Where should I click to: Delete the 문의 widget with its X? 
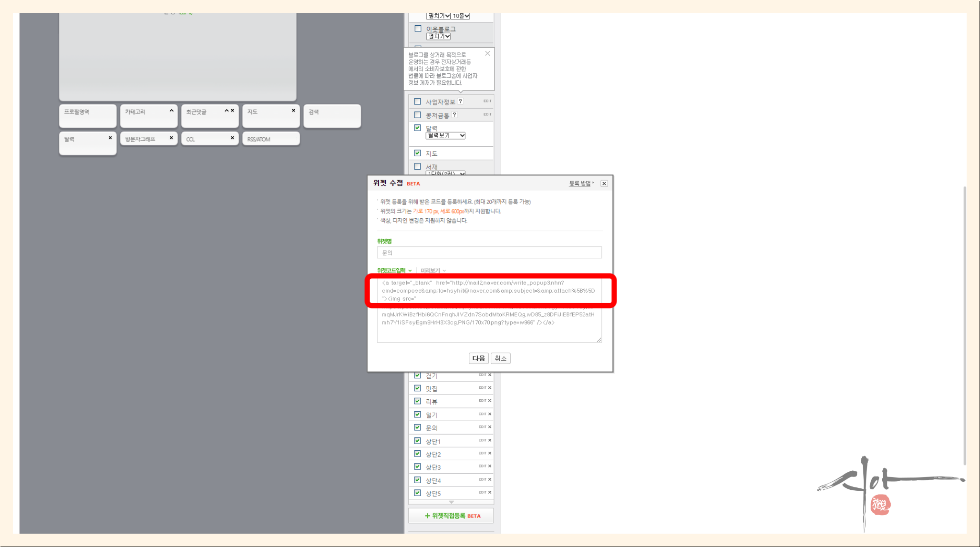[x=490, y=426]
